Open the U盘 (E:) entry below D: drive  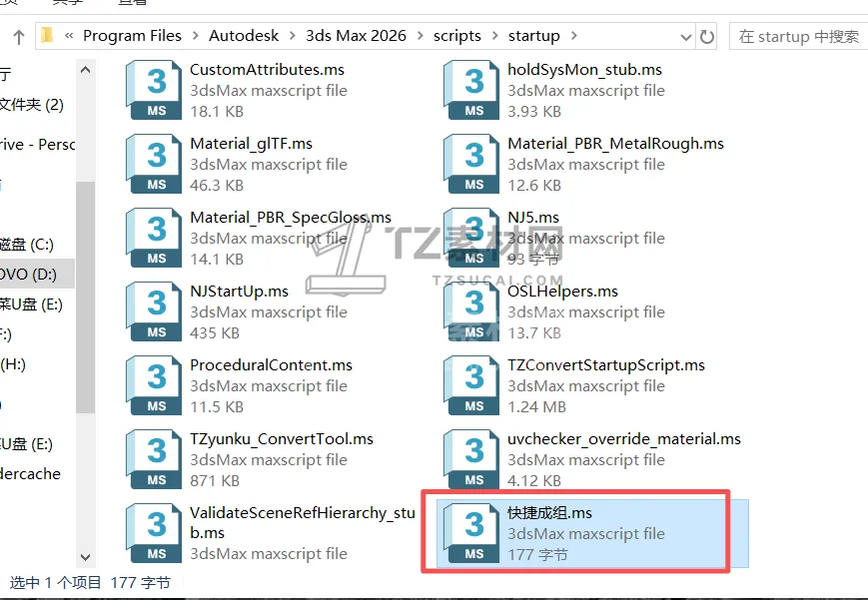(x=31, y=304)
